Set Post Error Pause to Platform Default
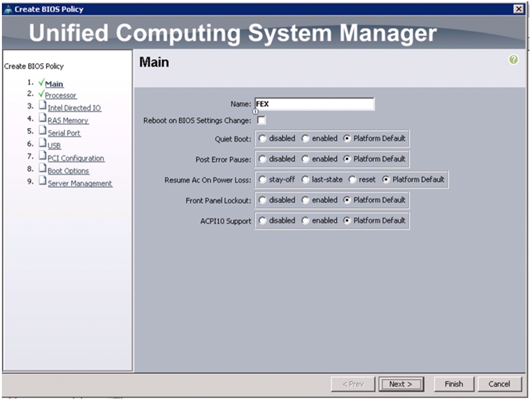This screenshot has width=532, height=410. tap(347, 159)
